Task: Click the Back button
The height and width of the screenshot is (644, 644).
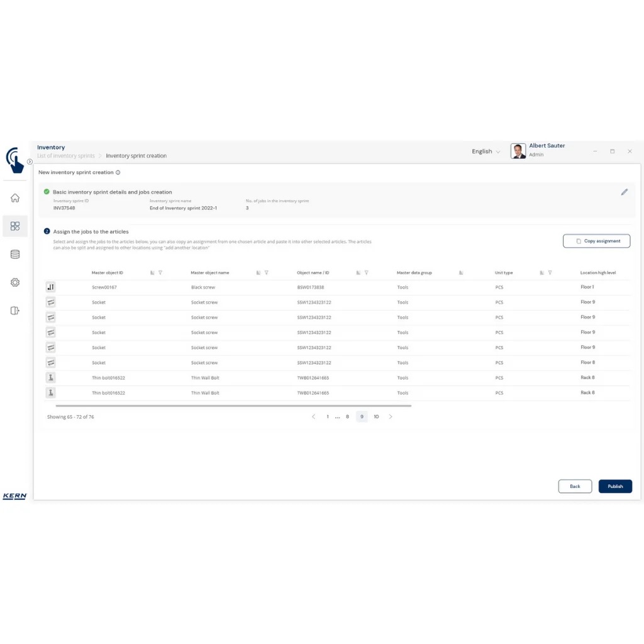Action: coord(575,486)
